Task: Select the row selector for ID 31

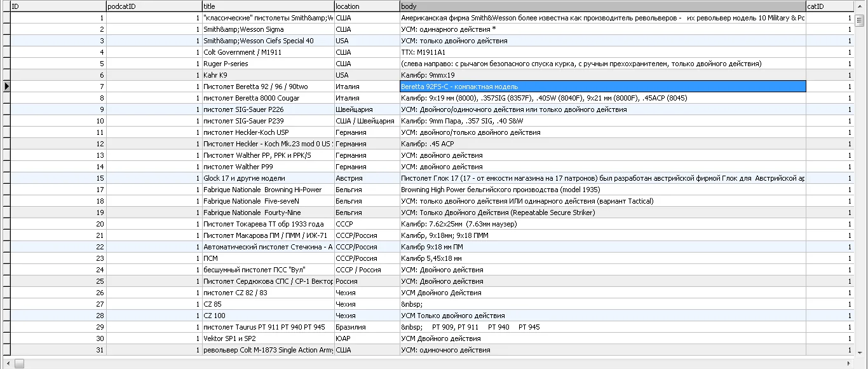Action: click(x=6, y=350)
